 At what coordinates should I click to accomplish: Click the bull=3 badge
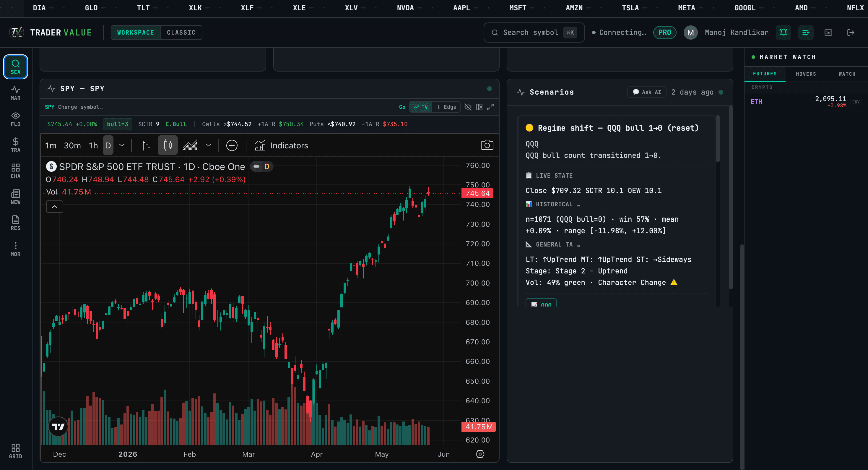[117, 124]
